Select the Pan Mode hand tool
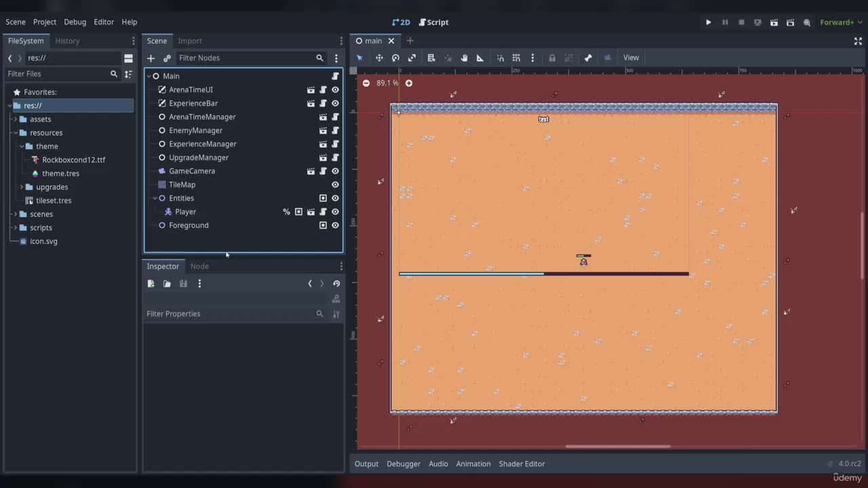This screenshot has height=488, width=868. point(464,58)
